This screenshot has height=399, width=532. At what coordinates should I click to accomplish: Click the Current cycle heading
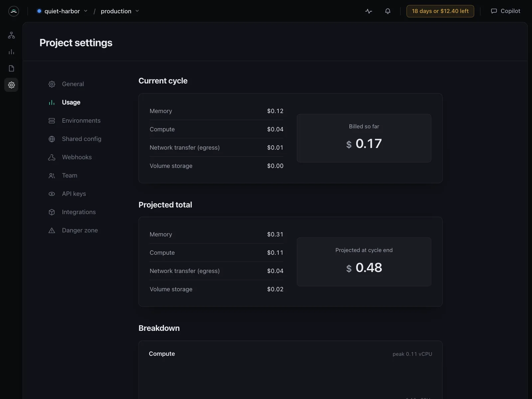[x=163, y=81]
